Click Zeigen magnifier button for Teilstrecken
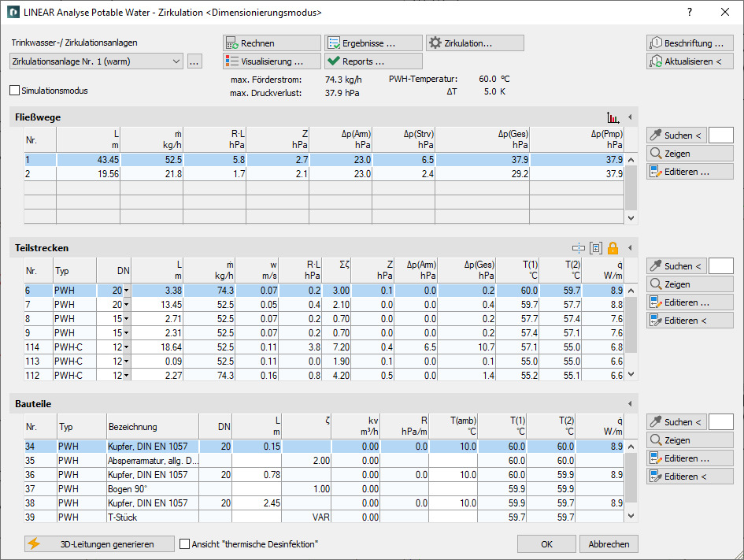The height and width of the screenshot is (560, 744). click(690, 284)
